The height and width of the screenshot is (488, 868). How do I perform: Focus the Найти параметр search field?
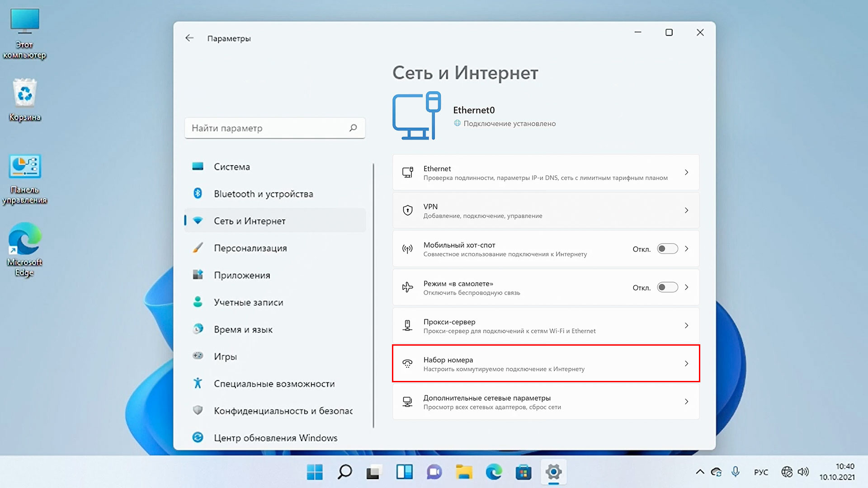(x=267, y=128)
